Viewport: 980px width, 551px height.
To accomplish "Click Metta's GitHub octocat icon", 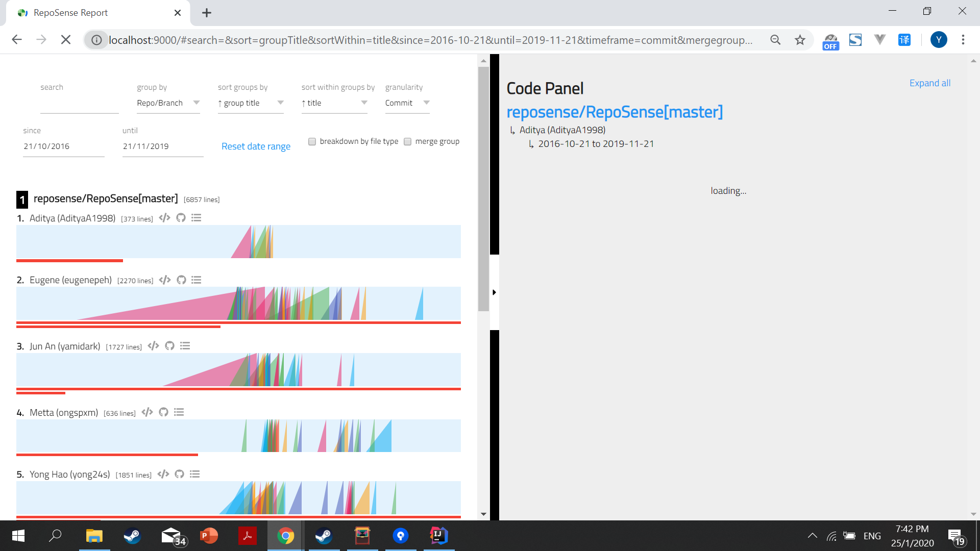I will point(163,412).
